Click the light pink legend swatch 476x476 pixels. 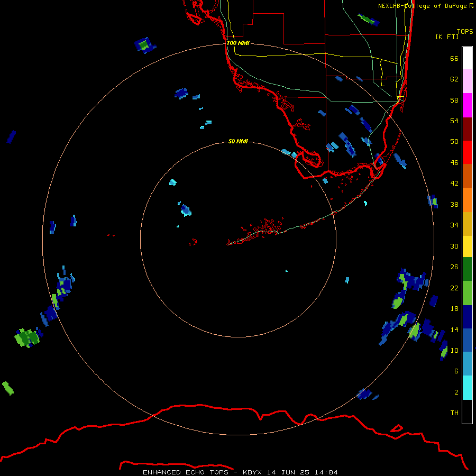(467, 81)
